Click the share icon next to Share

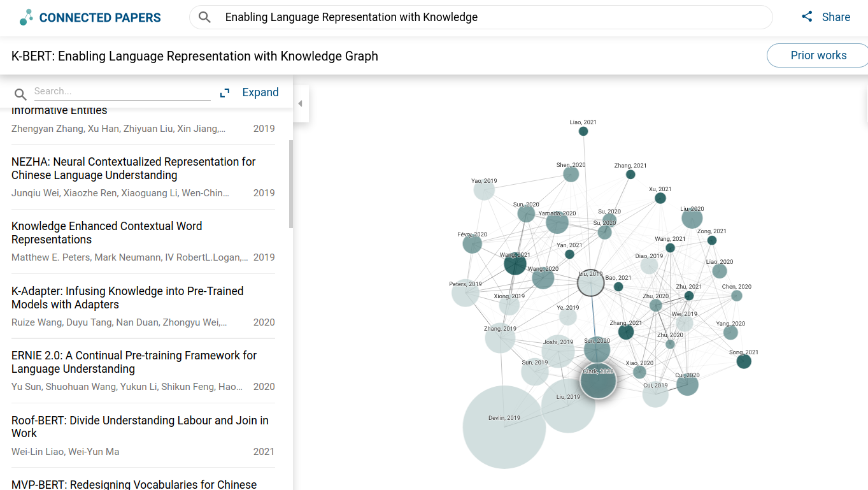coord(807,17)
